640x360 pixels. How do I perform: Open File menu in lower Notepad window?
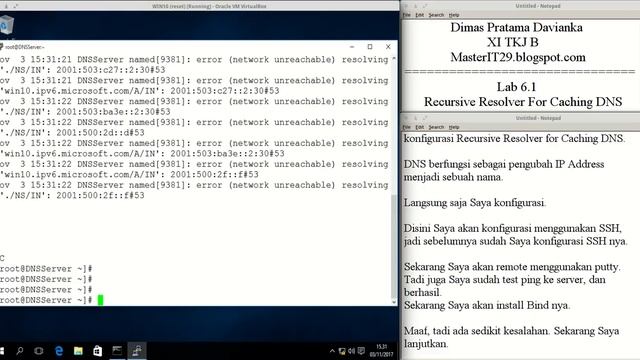(x=407, y=127)
